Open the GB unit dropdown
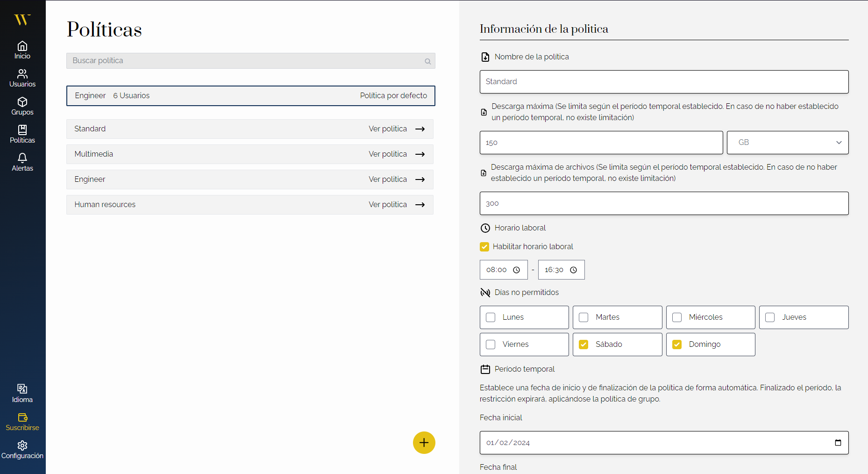The image size is (868, 474). 788,143
